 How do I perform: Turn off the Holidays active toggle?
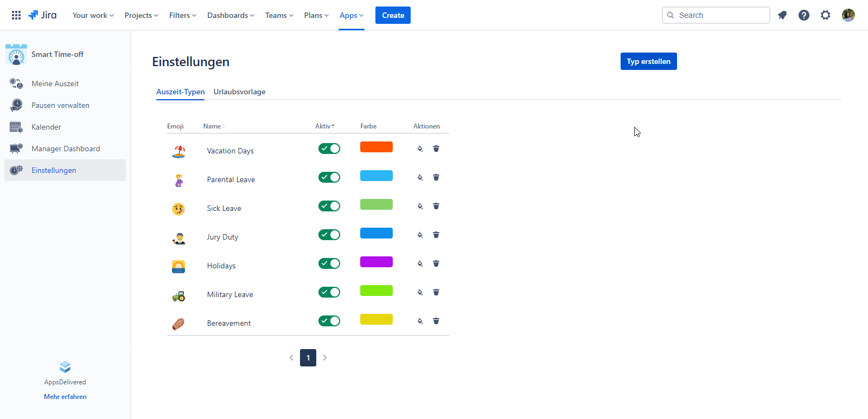point(329,263)
